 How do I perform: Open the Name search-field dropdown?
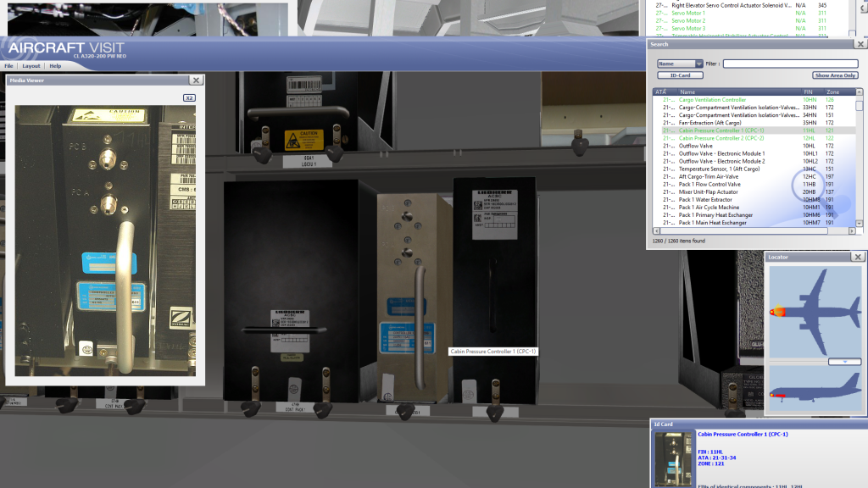point(681,64)
